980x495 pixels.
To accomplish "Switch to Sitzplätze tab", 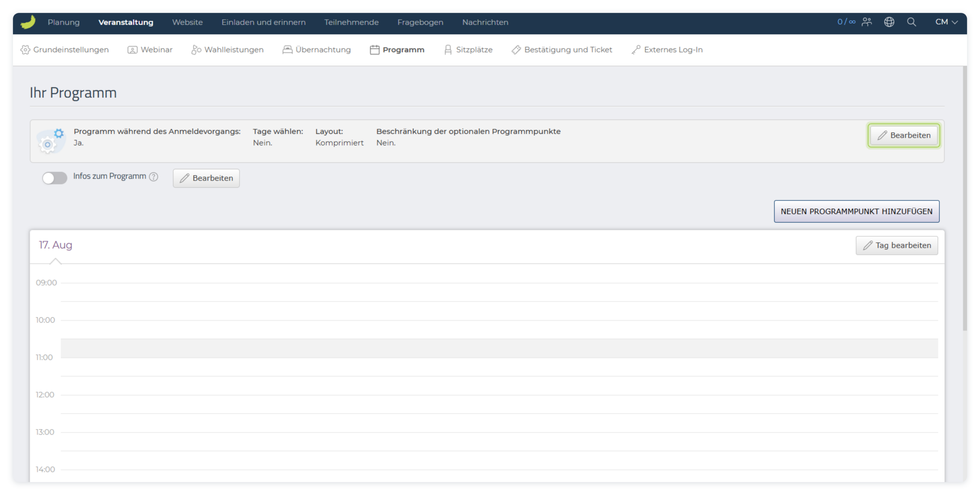I will pos(468,50).
